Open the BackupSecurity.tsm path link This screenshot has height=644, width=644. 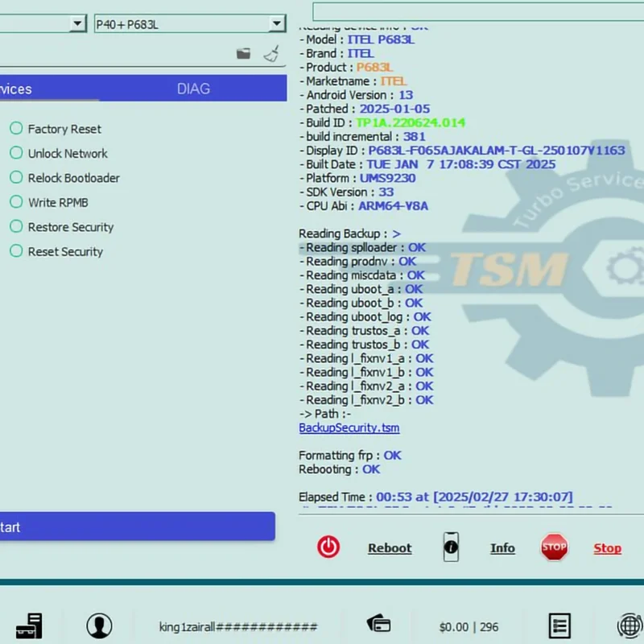click(349, 428)
